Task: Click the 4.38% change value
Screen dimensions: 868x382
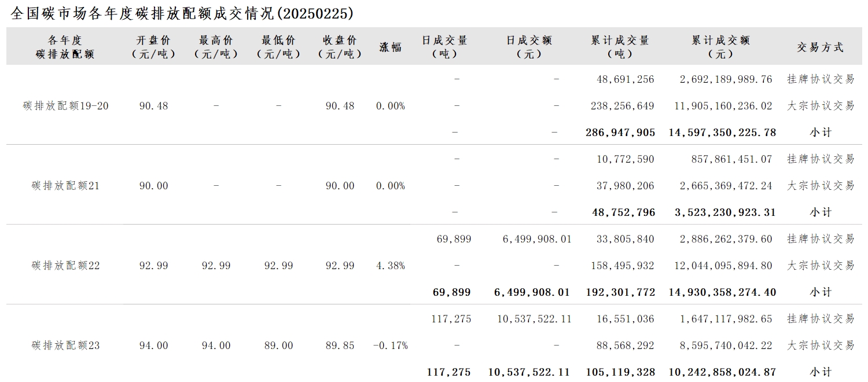Action: tap(391, 266)
